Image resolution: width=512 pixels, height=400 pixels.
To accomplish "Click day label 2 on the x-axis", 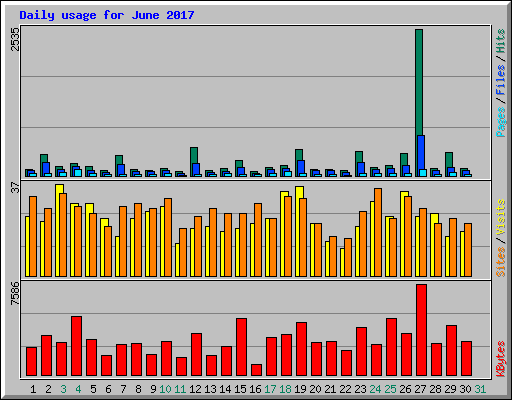I will 48,389.
